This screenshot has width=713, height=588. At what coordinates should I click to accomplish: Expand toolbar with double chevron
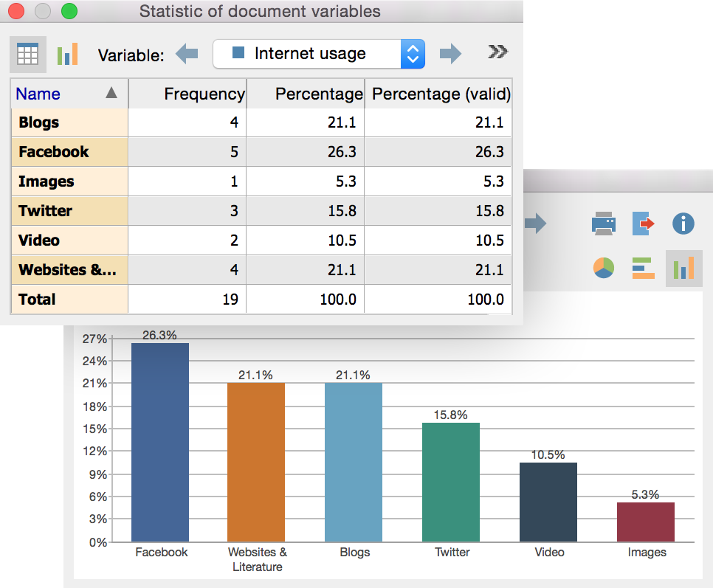point(497,52)
